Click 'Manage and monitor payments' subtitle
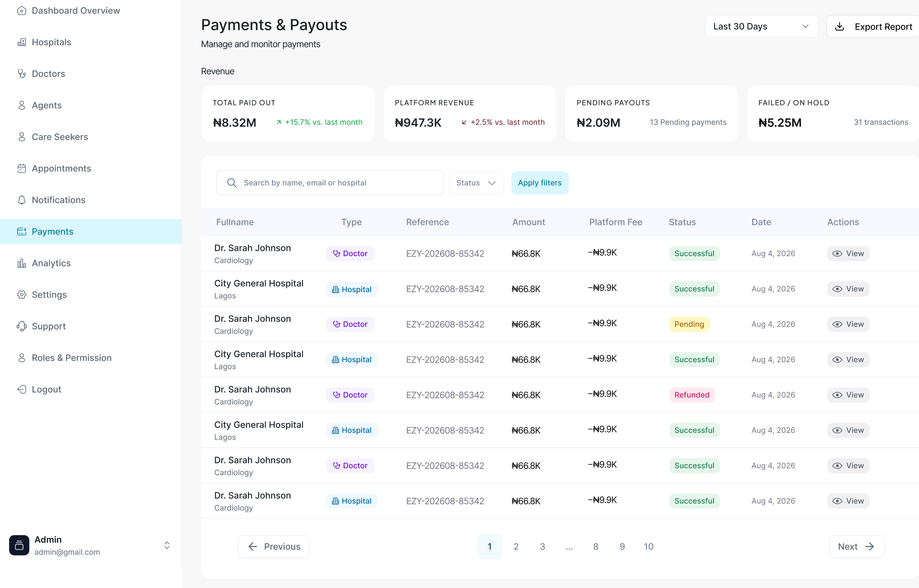Image resolution: width=919 pixels, height=588 pixels. 261,44
